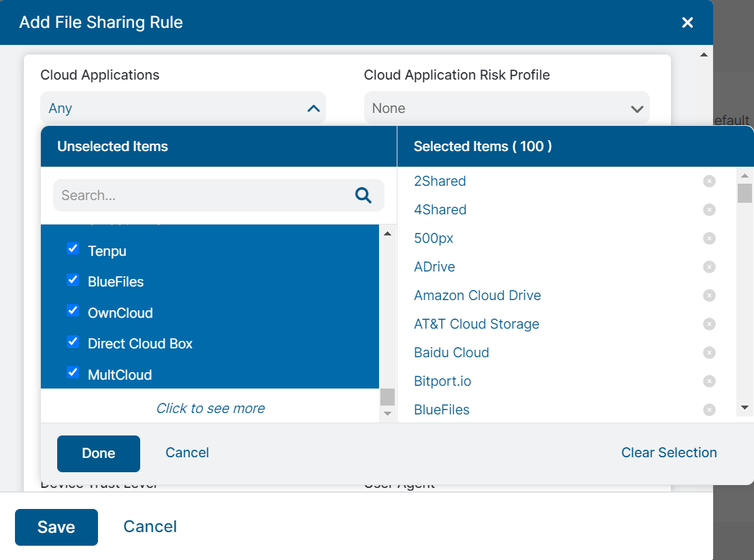Expand more items with Click to see more
The width and height of the screenshot is (754, 560).
tap(209, 408)
